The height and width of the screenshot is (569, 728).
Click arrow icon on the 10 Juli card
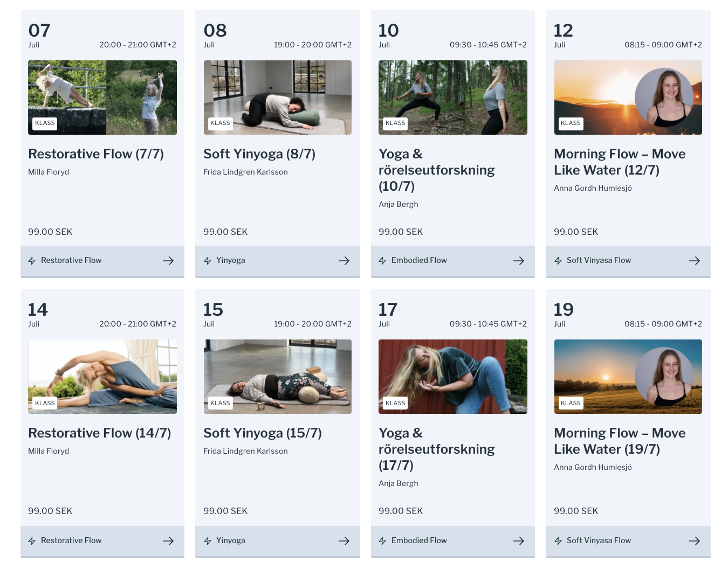pos(519,261)
